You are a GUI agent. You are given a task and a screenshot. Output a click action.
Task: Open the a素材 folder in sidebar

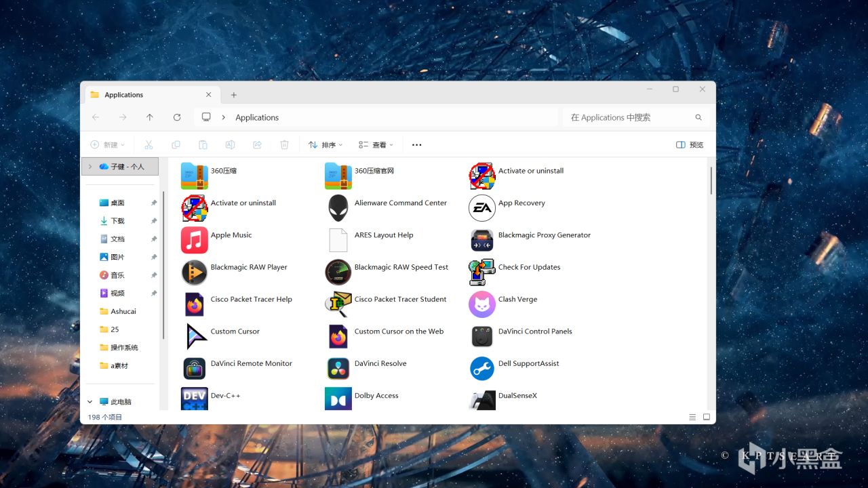pos(119,365)
